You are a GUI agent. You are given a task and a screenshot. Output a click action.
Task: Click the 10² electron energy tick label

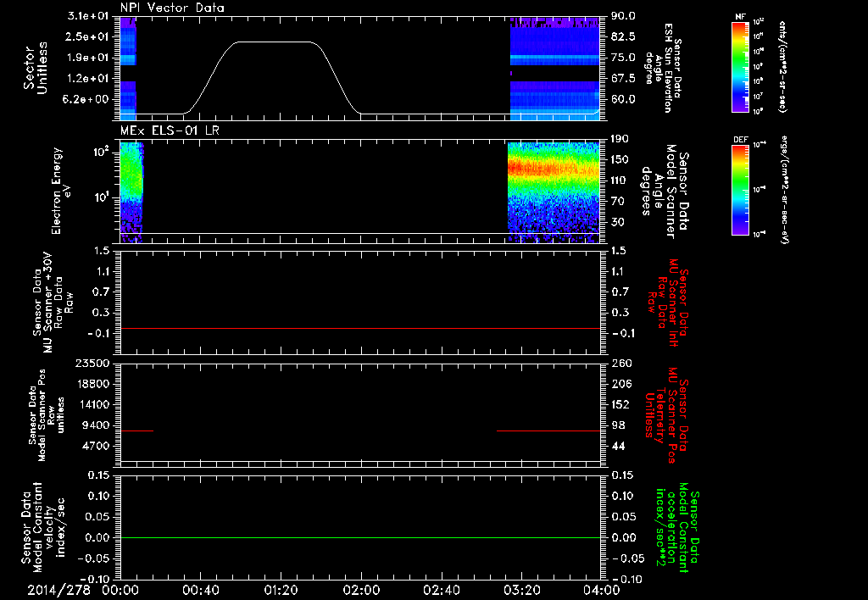pyautogui.click(x=102, y=152)
